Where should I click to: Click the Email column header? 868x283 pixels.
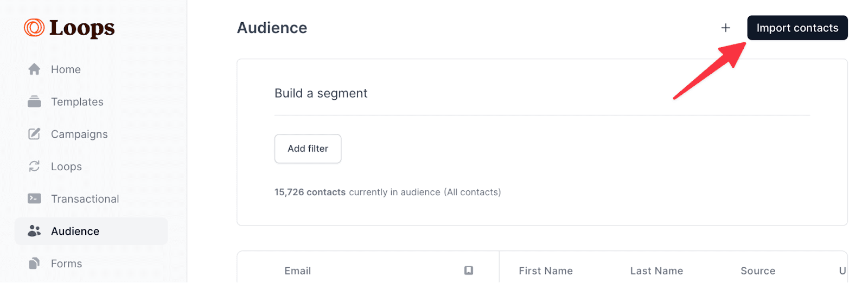(x=298, y=271)
